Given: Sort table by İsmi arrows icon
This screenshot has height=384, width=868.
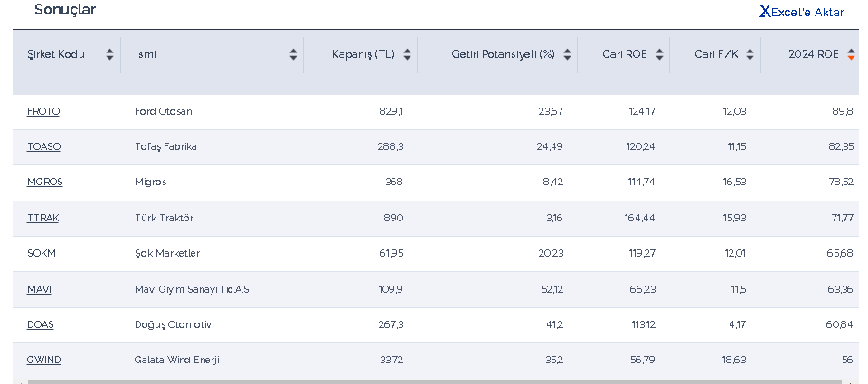Looking at the screenshot, I should point(293,54).
